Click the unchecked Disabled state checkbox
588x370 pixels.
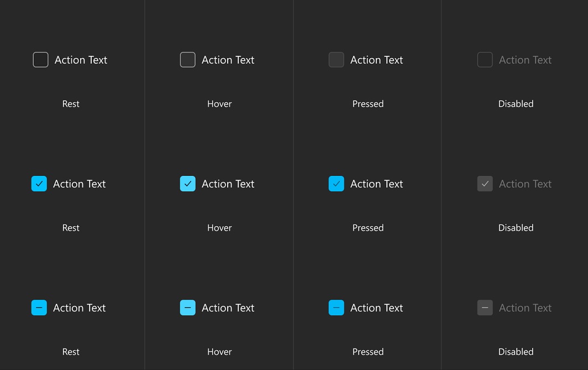coord(485,60)
